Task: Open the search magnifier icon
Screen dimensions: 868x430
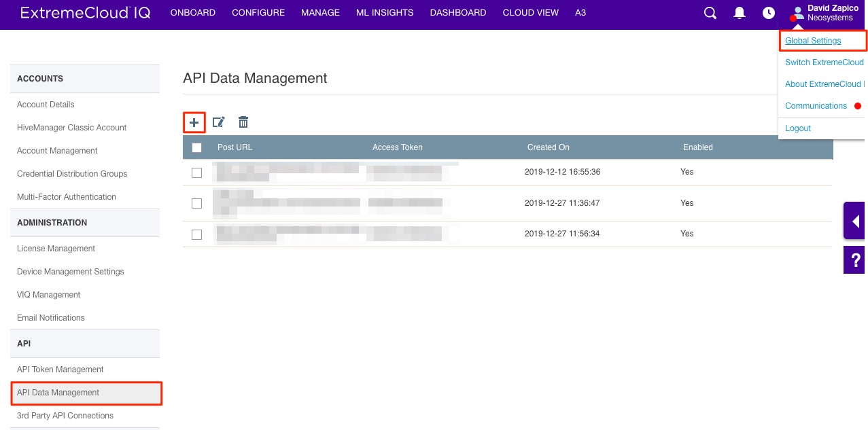Action: tap(710, 13)
